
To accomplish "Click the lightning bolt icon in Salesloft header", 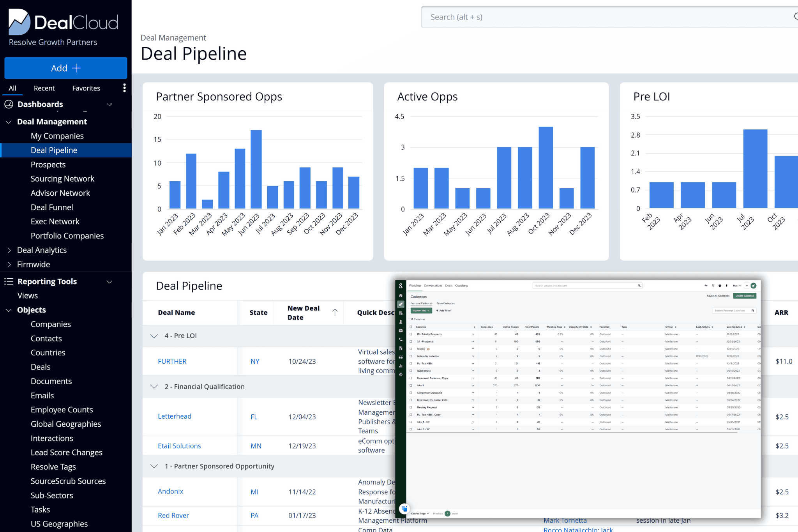I will coord(726,286).
